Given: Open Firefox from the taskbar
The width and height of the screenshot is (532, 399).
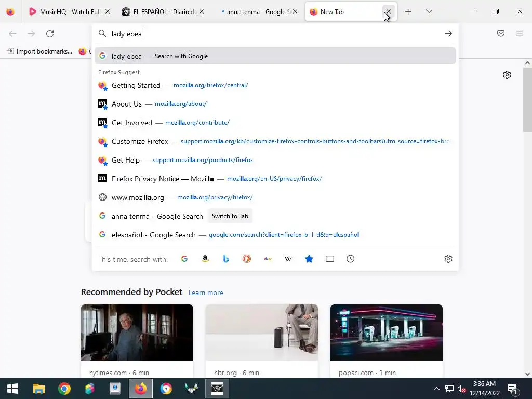Looking at the screenshot, I should click(x=140, y=389).
